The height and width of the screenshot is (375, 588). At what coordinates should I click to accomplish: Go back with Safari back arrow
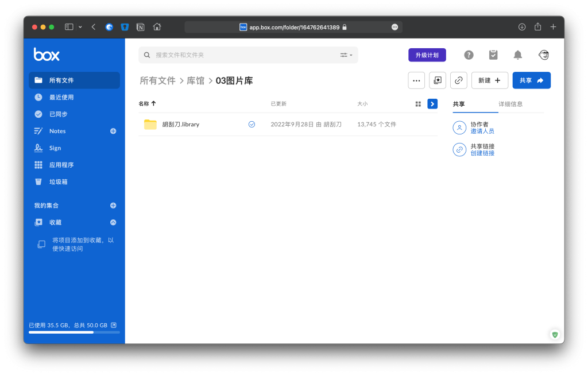click(94, 27)
